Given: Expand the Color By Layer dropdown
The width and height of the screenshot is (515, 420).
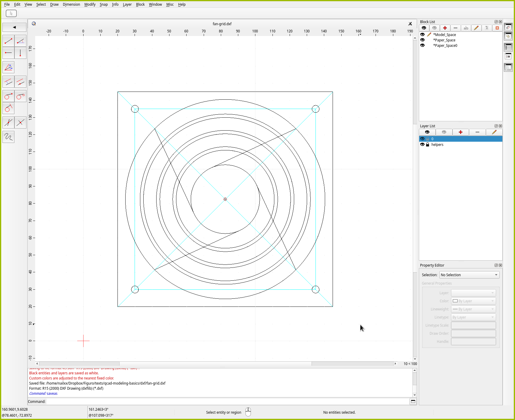Looking at the screenshot, I should click(473, 301).
